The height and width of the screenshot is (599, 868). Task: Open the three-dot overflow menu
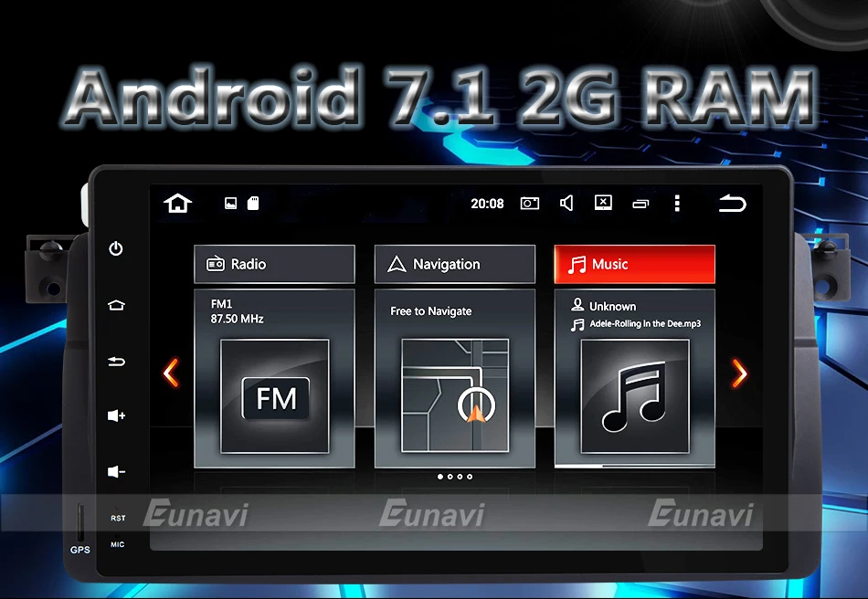tap(677, 203)
